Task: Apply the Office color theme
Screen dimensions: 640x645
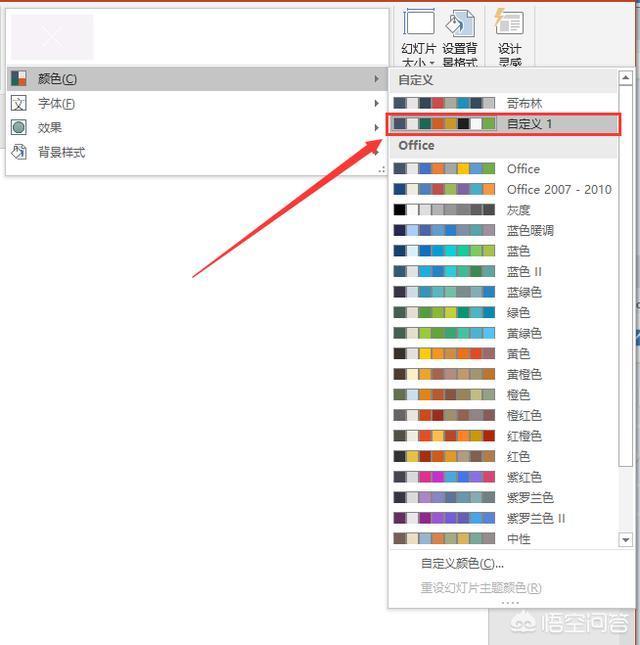Action: coord(503,169)
